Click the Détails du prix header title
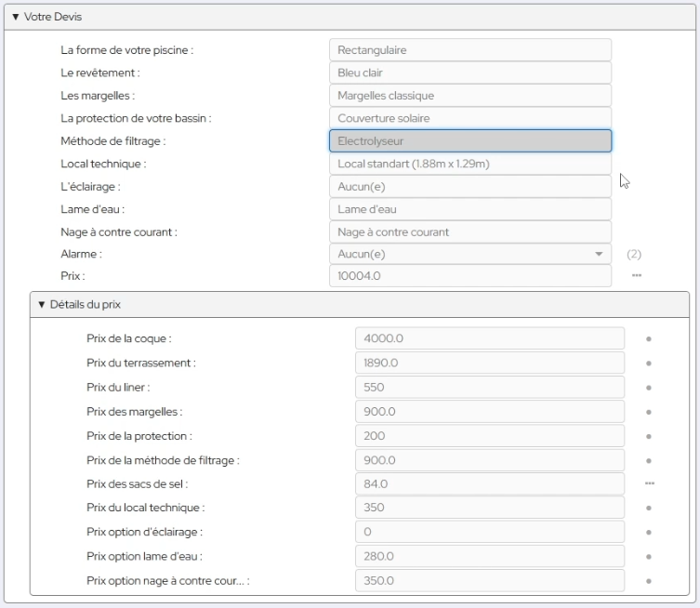The width and height of the screenshot is (700, 608). (x=86, y=304)
